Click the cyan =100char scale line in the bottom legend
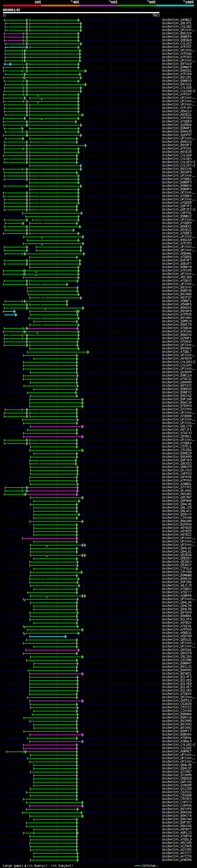 [137, 866]
